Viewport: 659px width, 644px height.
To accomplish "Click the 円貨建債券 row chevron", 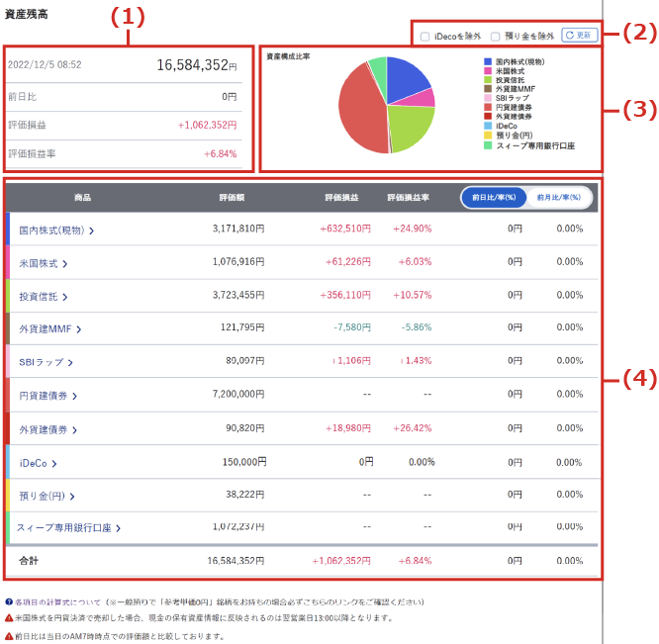I will coord(74,396).
